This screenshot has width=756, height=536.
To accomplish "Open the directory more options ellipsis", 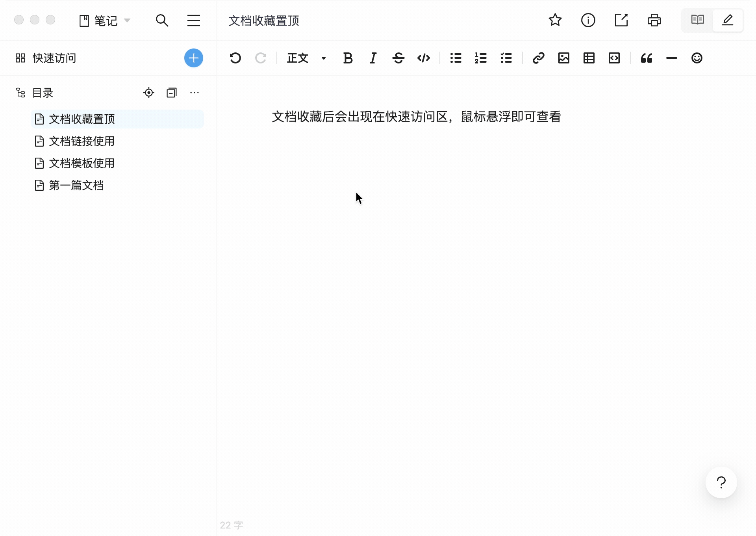I will click(195, 93).
